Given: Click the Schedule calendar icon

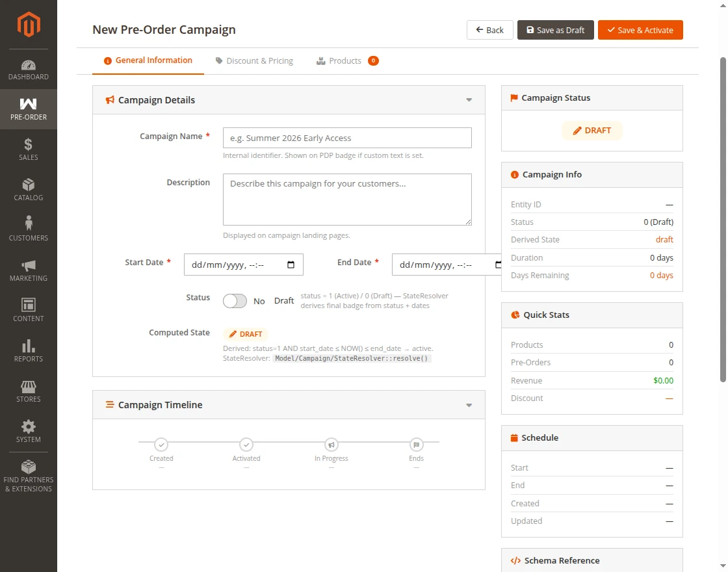Looking at the screenshot, I should pos(514,438).
